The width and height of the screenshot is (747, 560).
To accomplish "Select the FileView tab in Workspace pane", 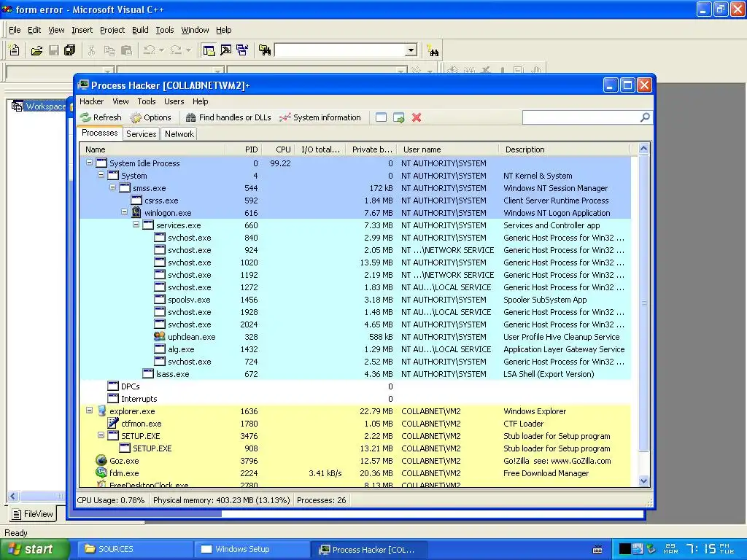I will pos(32,514).
